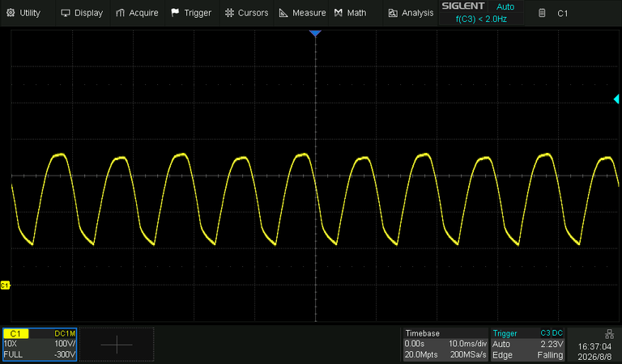Click the Acquire waveform icon

click(x=120, y=13)
